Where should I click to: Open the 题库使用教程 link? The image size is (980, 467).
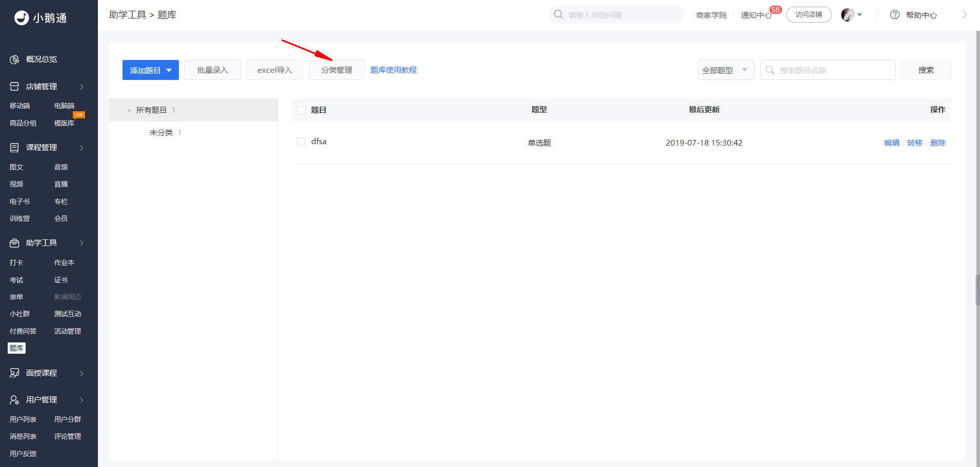point(394,70)
